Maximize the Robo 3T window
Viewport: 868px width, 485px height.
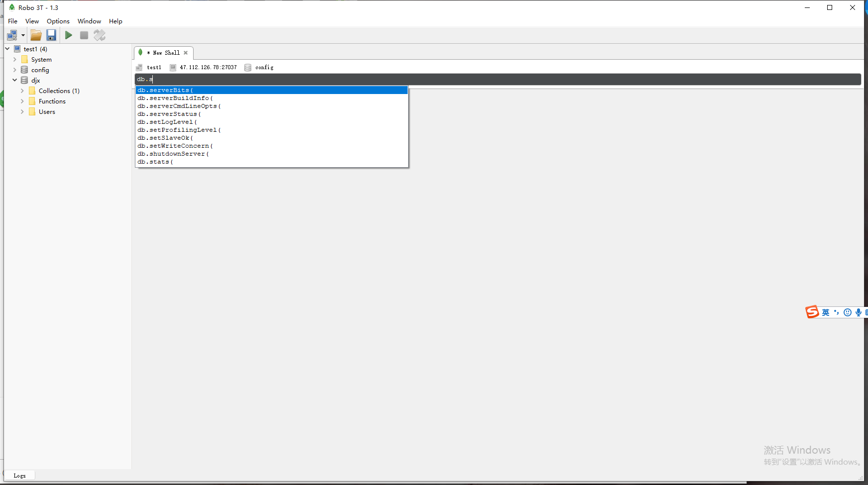pos(830,7)
